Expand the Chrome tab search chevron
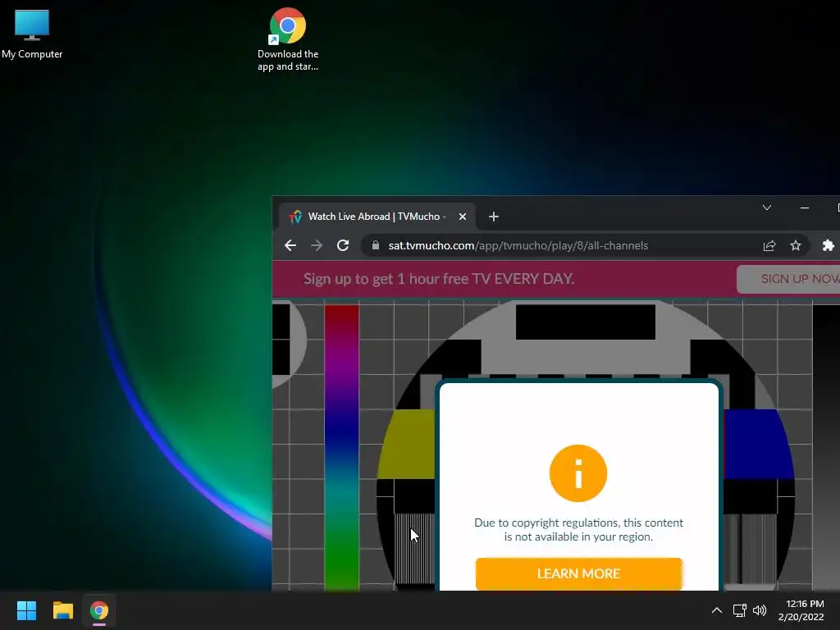 coord(767,208)
